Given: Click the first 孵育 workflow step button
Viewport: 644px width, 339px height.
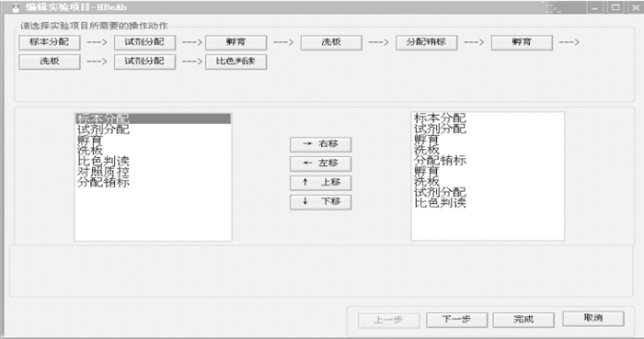Looking at the screenshot, I should coord(236,42).
